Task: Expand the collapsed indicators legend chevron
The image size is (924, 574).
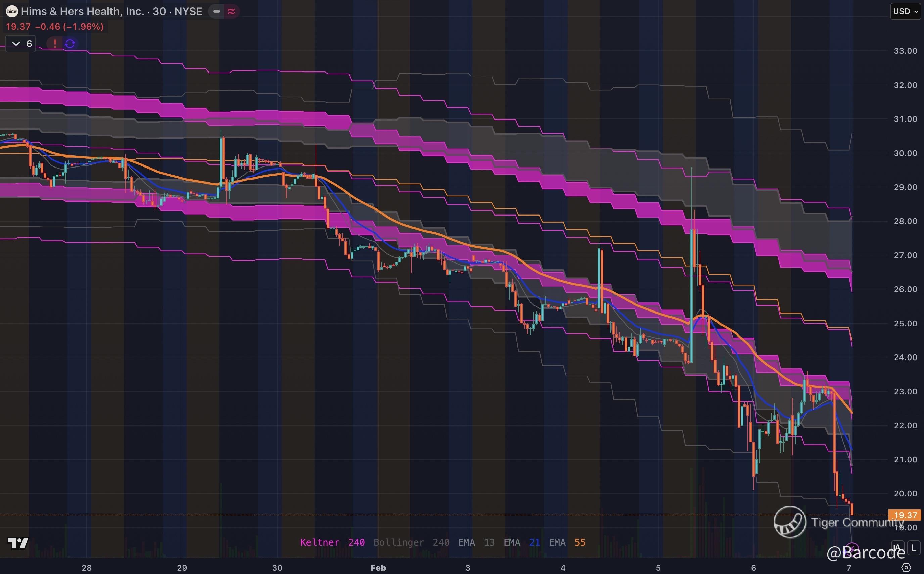Action: pyautogui.click(x=16, y=44)
